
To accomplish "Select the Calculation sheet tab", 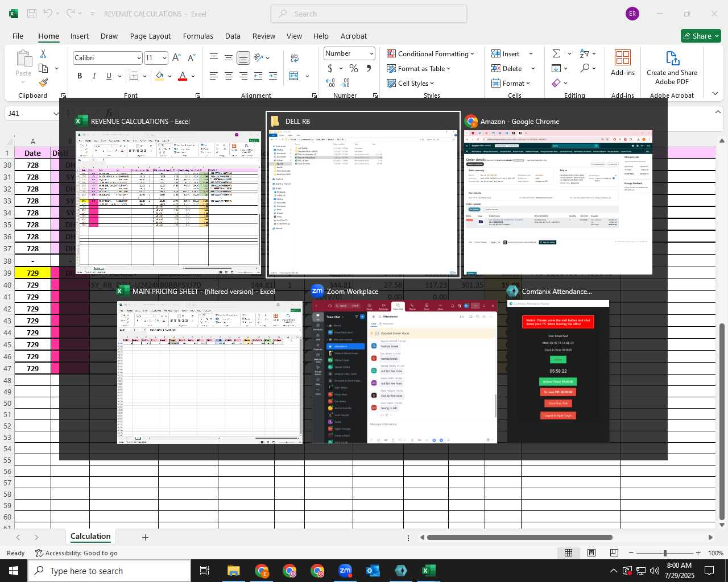I will point(90,536).
